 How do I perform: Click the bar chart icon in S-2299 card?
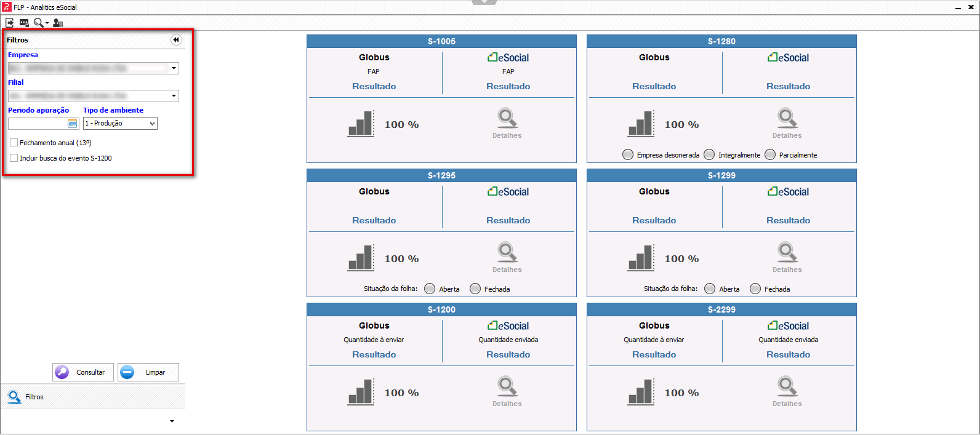641,392
